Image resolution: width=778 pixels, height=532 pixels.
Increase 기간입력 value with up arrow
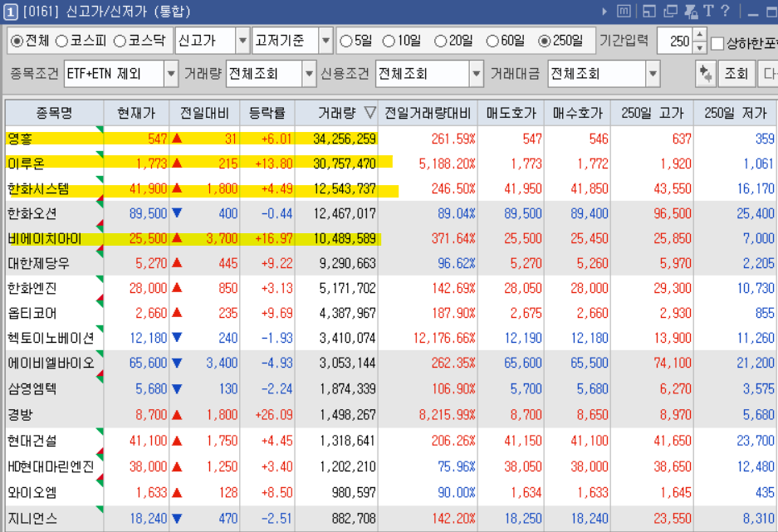coord(699,34)
